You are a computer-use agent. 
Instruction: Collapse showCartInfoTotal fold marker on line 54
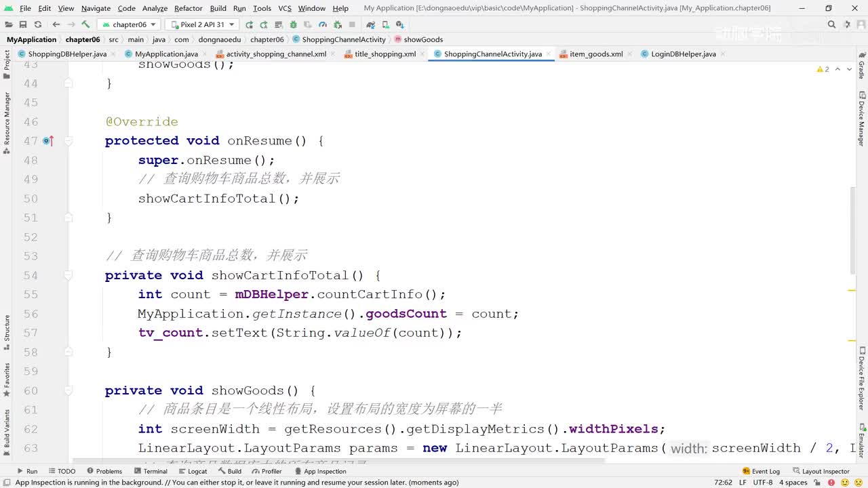68,275
